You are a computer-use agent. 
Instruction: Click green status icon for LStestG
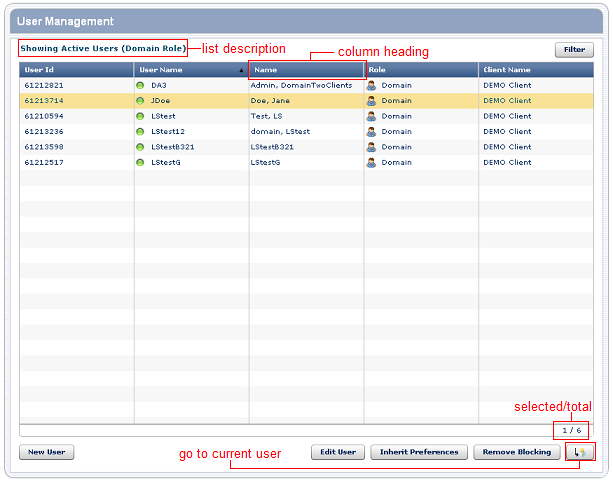pos(141,162)
